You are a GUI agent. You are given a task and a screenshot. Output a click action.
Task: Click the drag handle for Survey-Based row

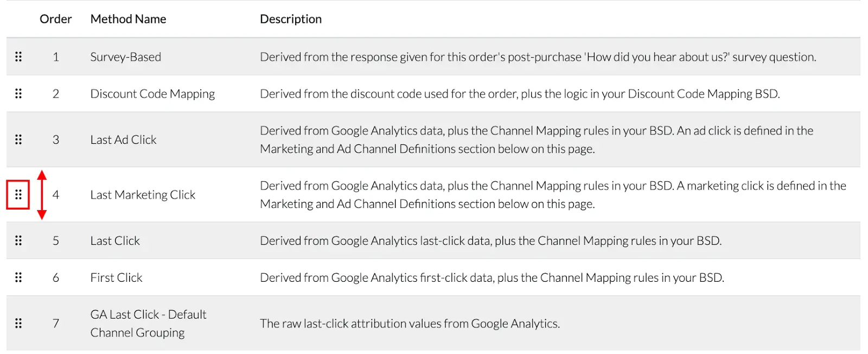pyautogui.click(x=18, y=56)
